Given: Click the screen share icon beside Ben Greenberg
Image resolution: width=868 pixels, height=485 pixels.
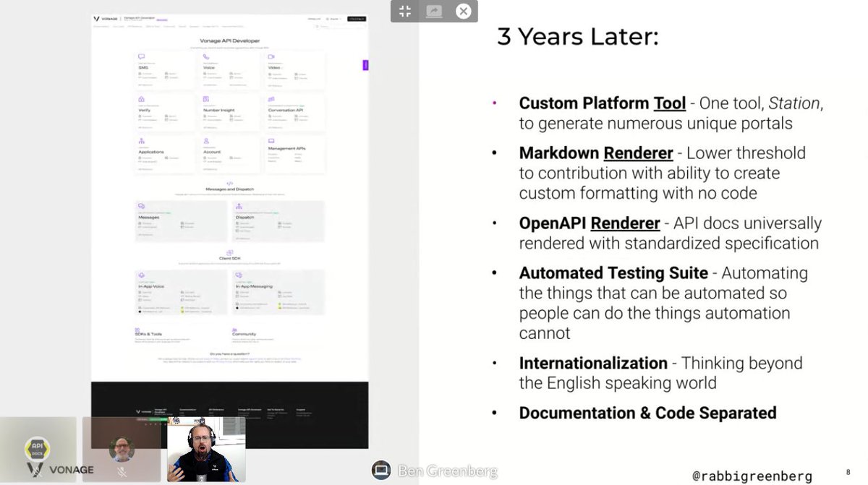Looking at the screenshot, I should 381,470.
